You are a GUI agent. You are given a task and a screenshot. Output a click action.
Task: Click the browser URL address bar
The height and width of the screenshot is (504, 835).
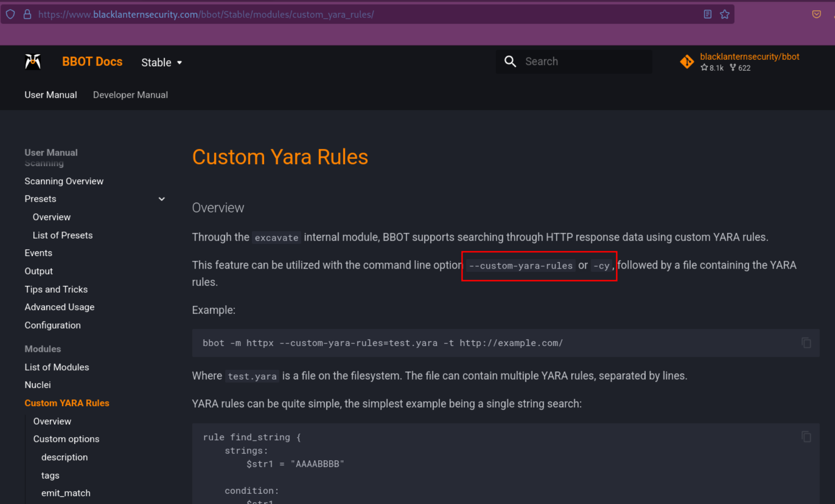367,14
